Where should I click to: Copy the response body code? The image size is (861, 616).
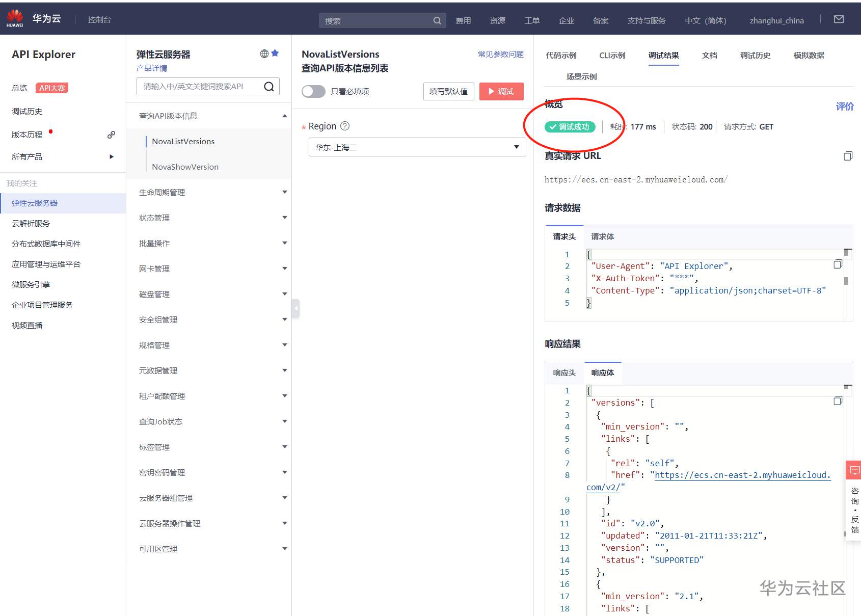pos(838,400)
